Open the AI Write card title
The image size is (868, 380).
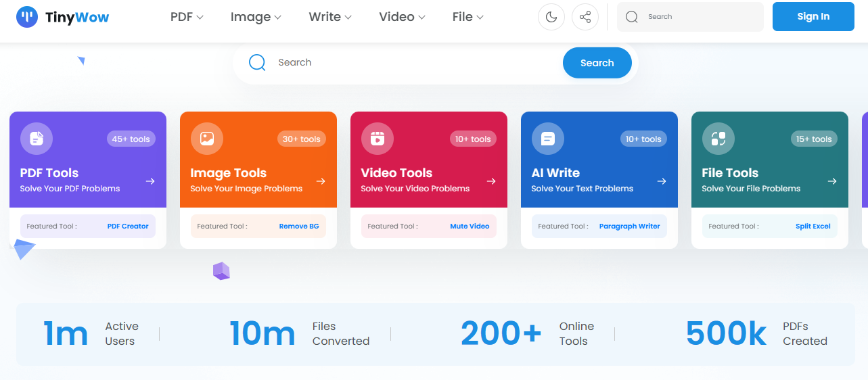(556, 173)
